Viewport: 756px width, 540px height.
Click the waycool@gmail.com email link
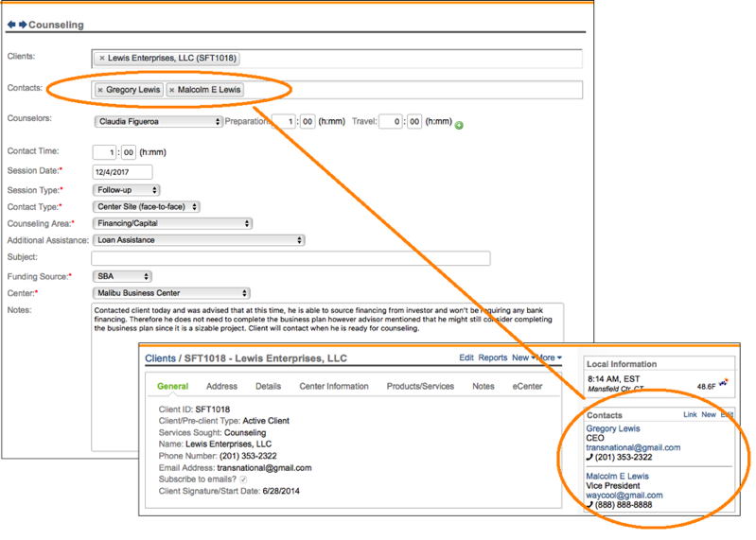tap(624, 495)
